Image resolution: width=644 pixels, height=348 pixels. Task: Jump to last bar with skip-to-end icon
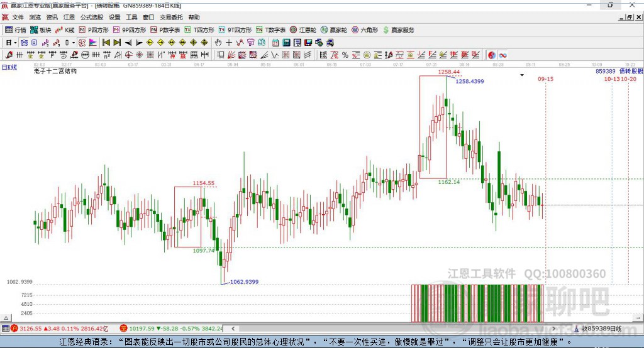(117, 42)
